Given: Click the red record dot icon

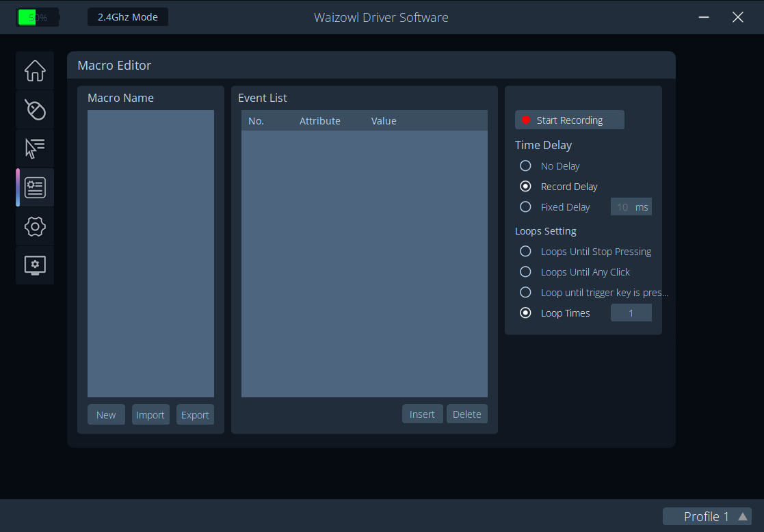Looking at the screenshot, I should (526, 120).
